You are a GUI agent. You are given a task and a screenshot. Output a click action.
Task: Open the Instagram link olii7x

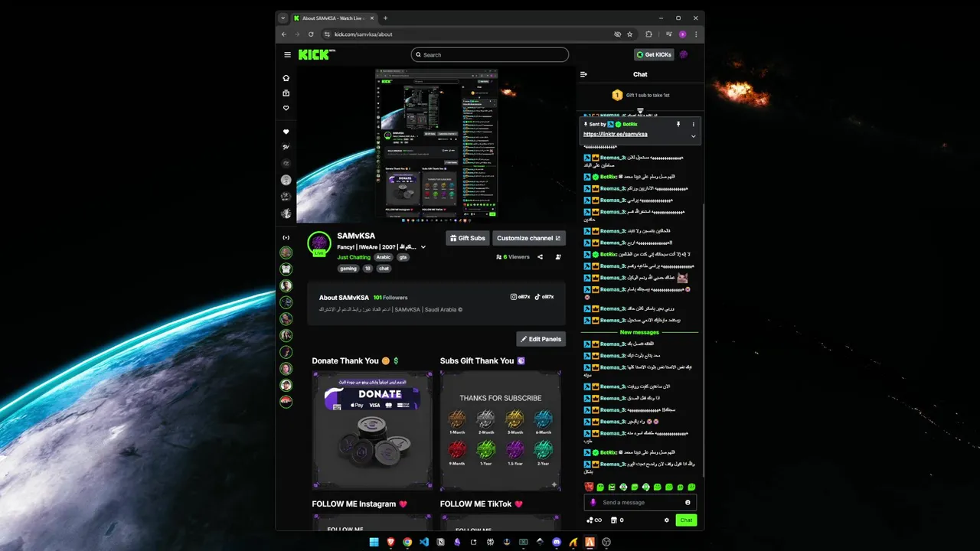(x=520, y=297)
